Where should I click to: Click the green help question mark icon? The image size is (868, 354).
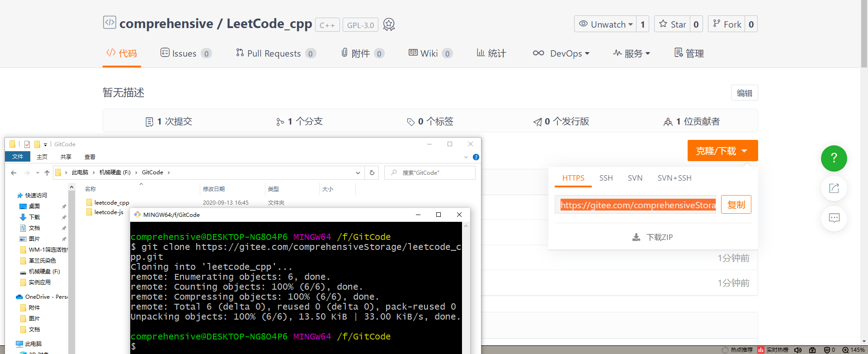tap(834, 158)
